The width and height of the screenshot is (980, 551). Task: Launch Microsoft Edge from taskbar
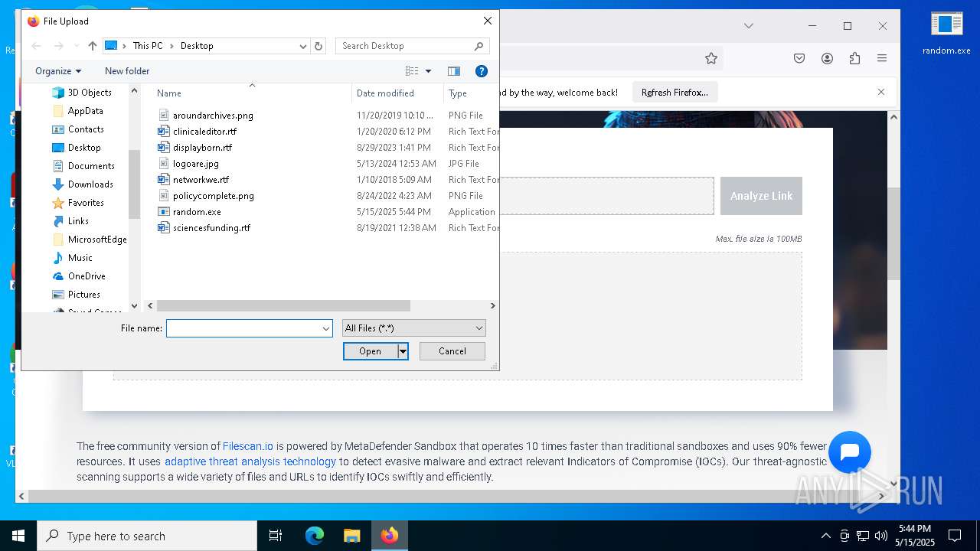point(315,536)
